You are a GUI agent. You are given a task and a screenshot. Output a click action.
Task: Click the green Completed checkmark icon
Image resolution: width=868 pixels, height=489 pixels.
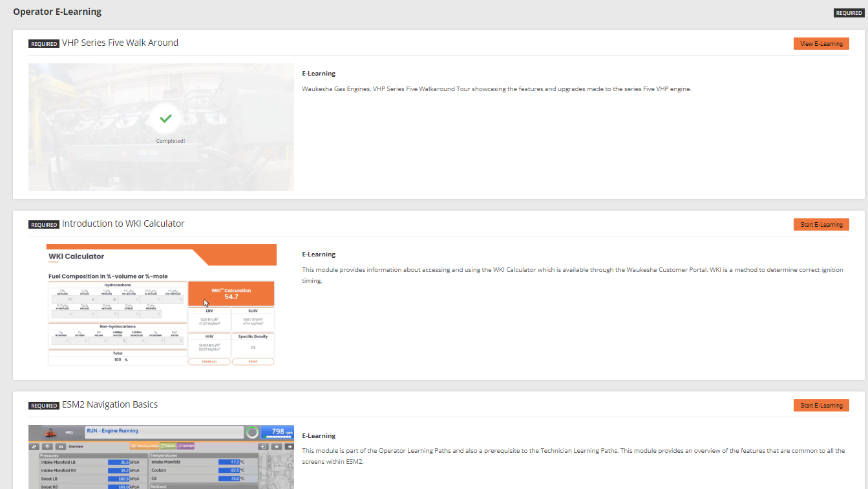coord(166,119)
